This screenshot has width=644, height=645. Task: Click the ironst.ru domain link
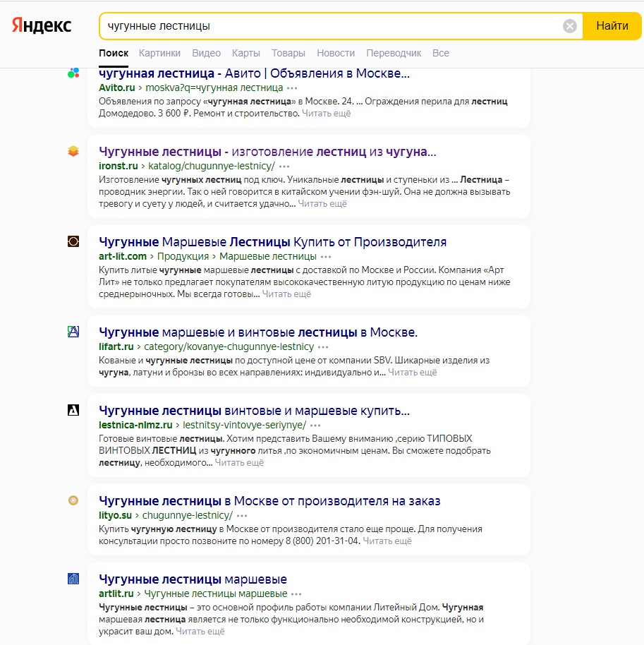119,166
